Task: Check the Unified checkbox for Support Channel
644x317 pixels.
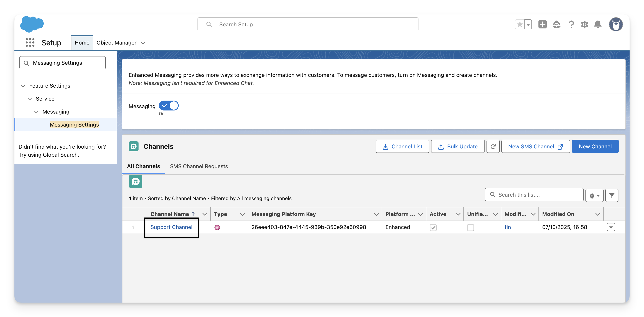Action: (x=470, y=228)
